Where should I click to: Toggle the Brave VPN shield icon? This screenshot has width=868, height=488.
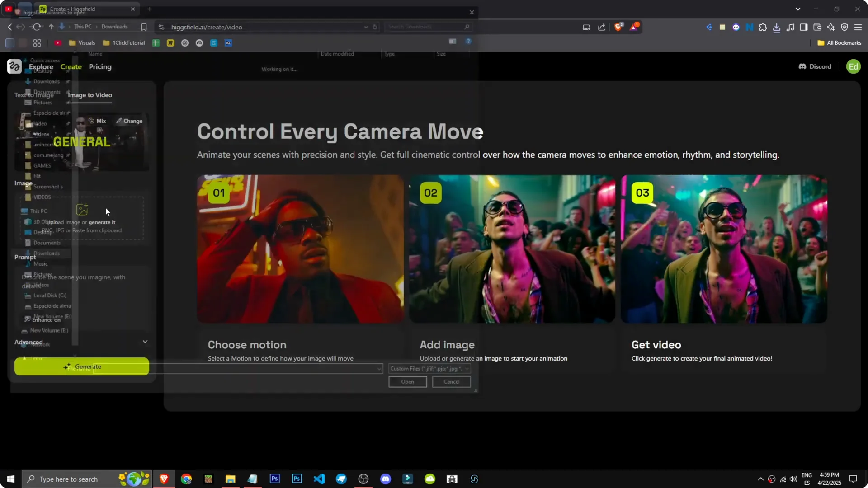[845, 27]
